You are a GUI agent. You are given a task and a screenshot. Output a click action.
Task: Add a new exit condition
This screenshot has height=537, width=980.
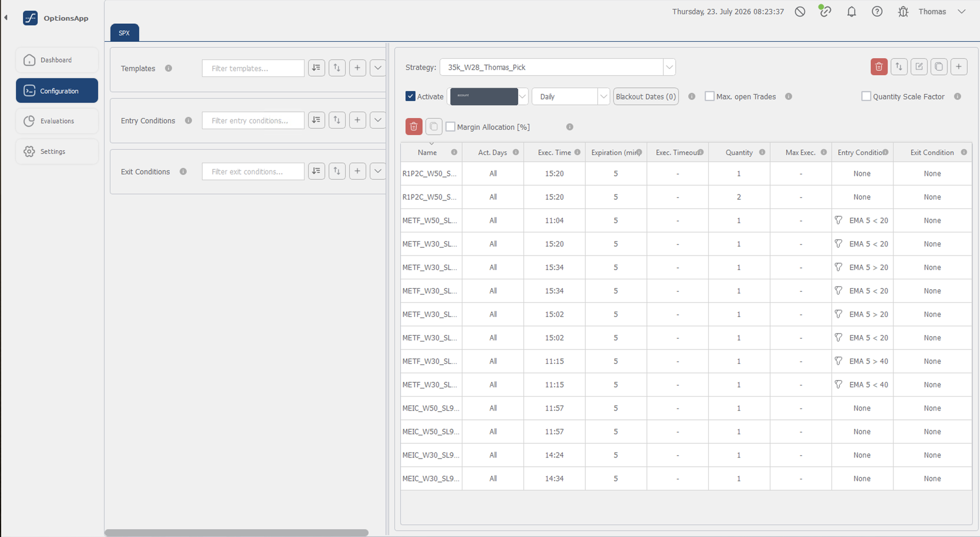pyautogui.click(x=357, y=171)
